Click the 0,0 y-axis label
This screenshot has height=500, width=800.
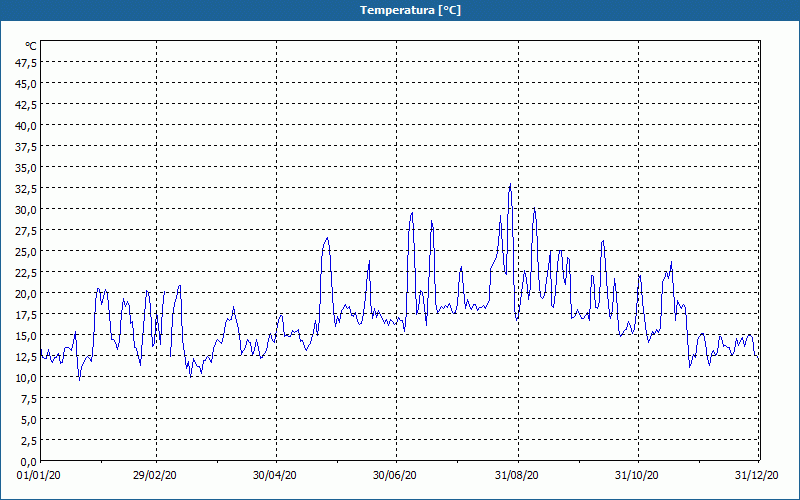click(29, 462)
